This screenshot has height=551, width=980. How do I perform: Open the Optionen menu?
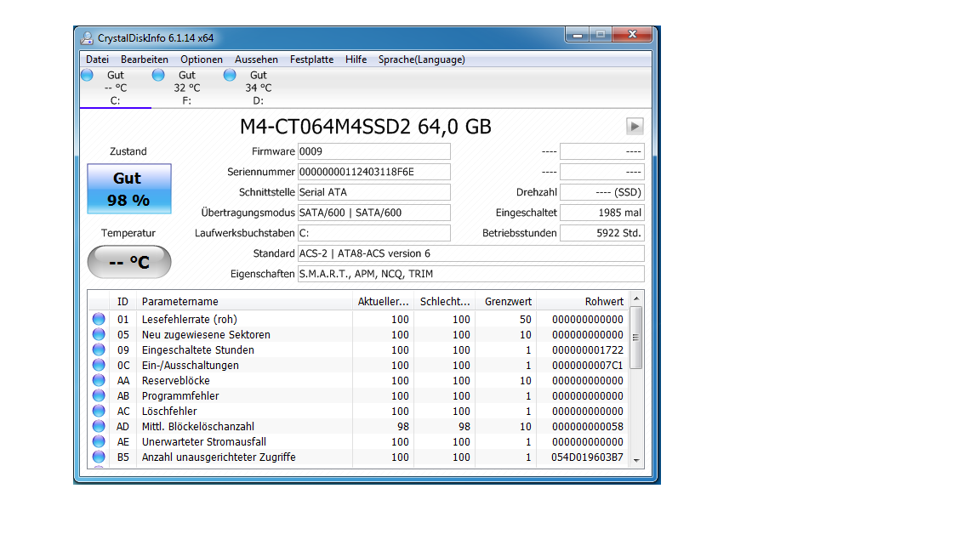202,60
